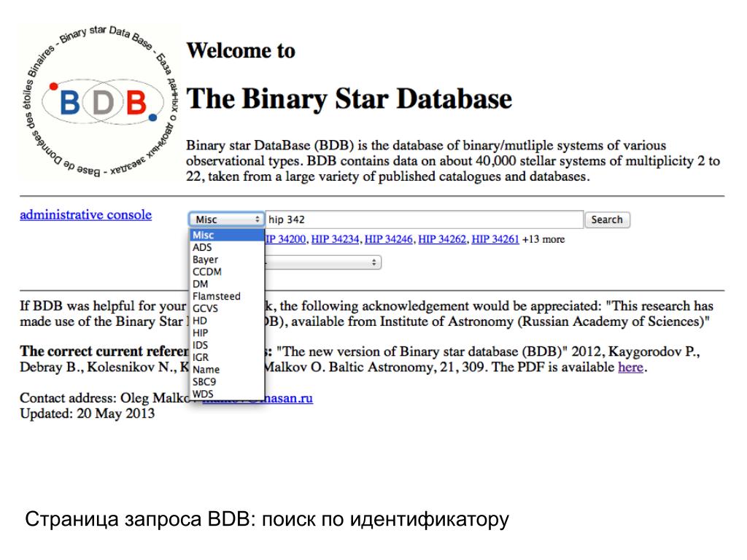747x560 pixels.
Task: Choose IDS catalogue option
Action: point(227,345)
